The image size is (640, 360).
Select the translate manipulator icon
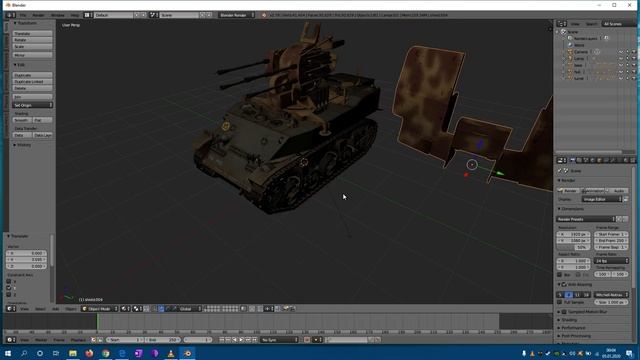coord(161,309)
